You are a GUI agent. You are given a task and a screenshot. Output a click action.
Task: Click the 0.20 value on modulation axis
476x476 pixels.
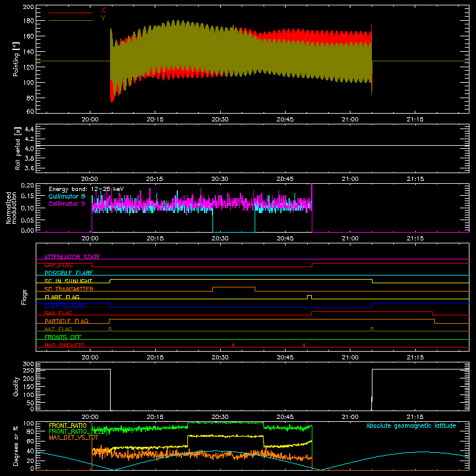(27, 185)
